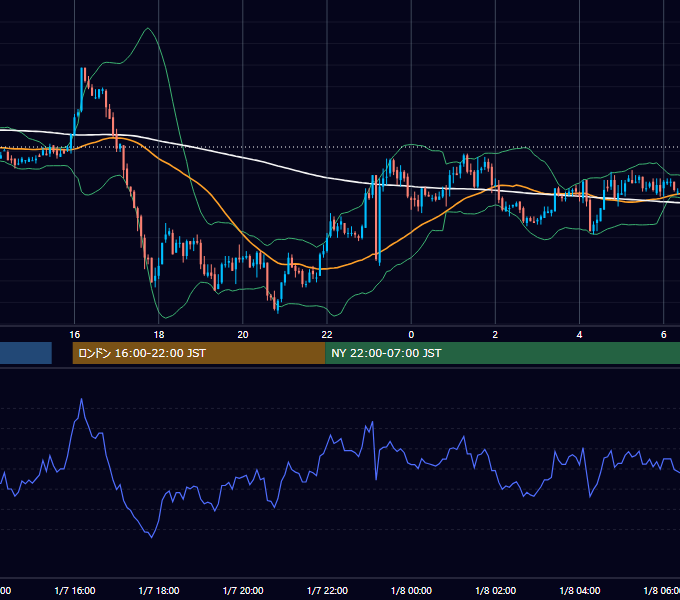Click the ロンドン 16:00-22:00 JST session bar

click(x=199, y=353)
